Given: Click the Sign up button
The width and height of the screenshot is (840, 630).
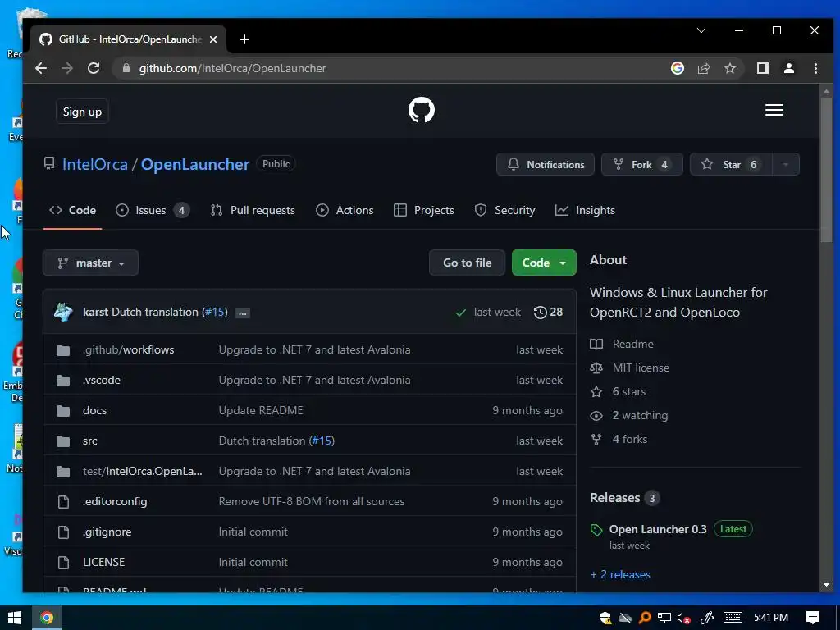Looking at the screenshot, I should tap(82, 112).
